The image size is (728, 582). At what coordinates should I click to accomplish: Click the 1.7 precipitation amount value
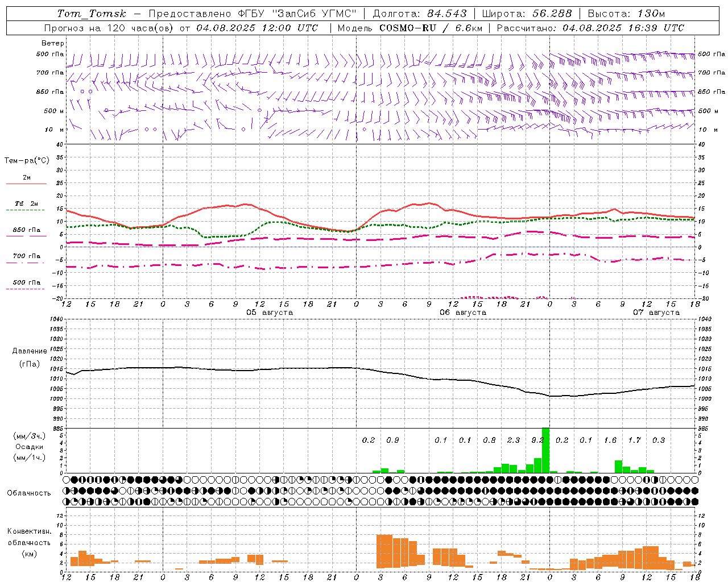click(634, 440)
